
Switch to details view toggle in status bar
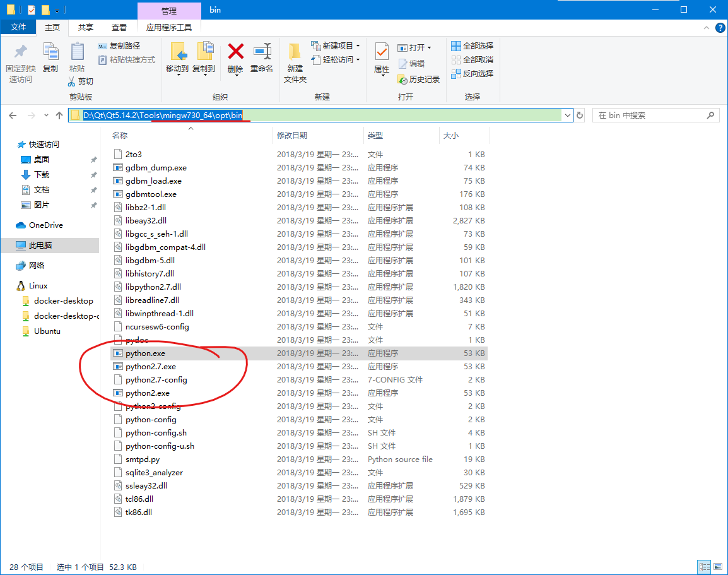pos(704,567)
